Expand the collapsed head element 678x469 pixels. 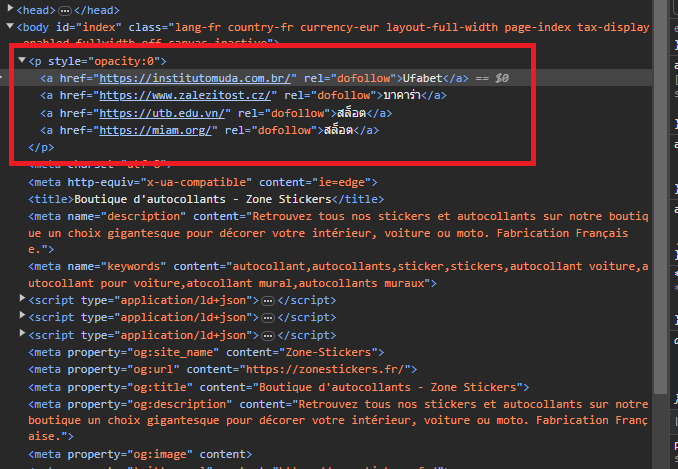[x=10, y=8]
